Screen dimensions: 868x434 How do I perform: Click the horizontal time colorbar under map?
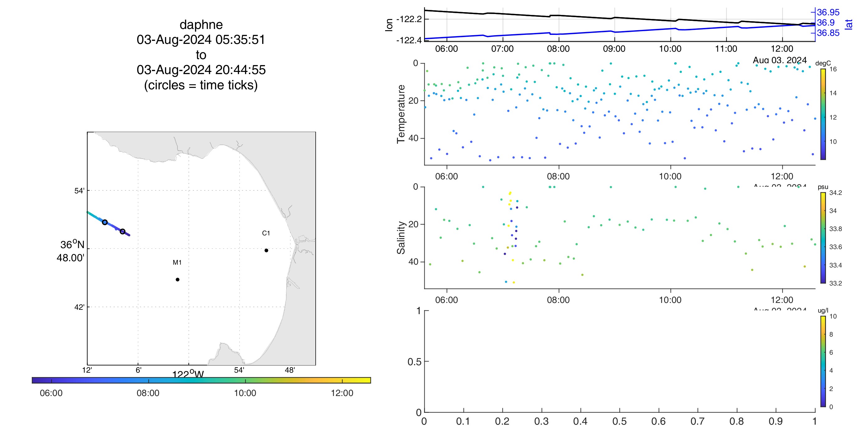(201, 380)
